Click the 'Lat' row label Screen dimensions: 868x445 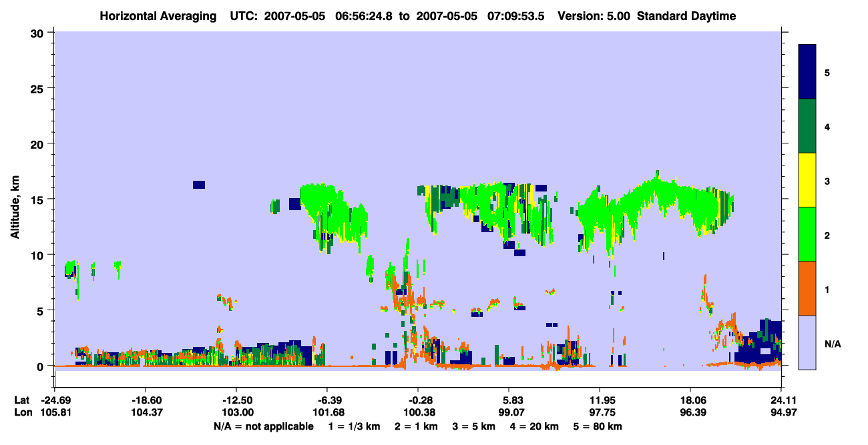[21, 400]
